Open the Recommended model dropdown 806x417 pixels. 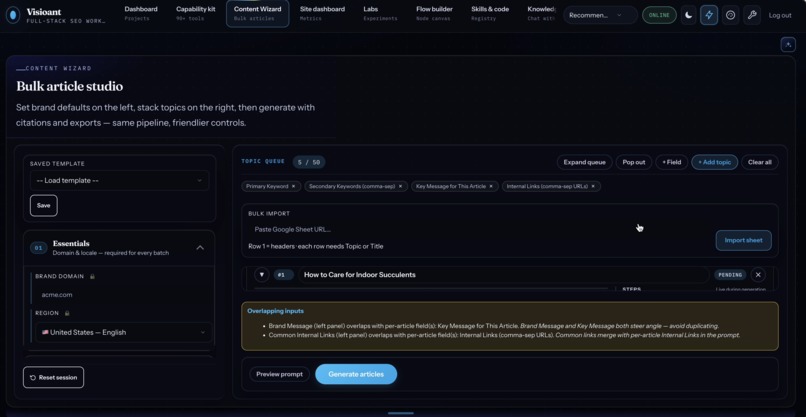point(600,15)
